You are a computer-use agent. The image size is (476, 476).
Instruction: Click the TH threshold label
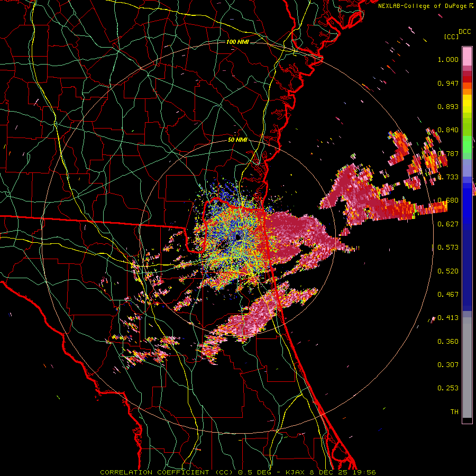coord(454,412)
